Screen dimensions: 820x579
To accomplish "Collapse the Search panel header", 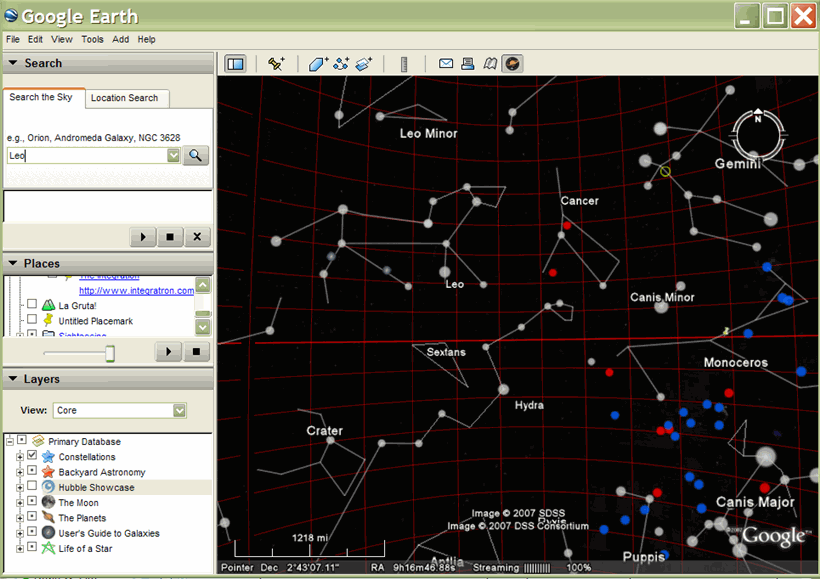I will coord(12,63).
